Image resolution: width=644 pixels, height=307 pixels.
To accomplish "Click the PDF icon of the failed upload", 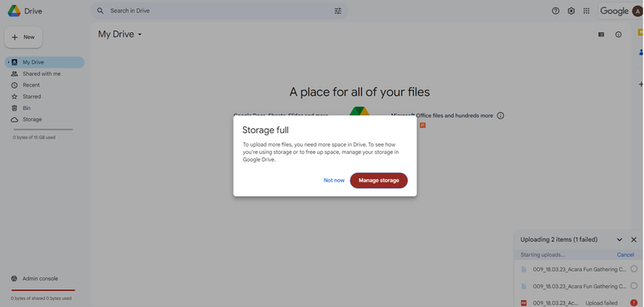I will pos(524,303).
